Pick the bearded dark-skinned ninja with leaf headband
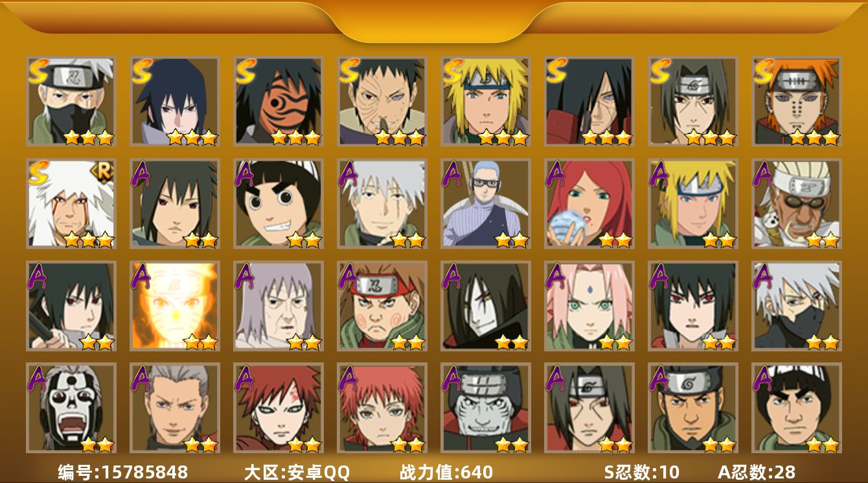Screen dimensions: 868x483 [693, 408]
